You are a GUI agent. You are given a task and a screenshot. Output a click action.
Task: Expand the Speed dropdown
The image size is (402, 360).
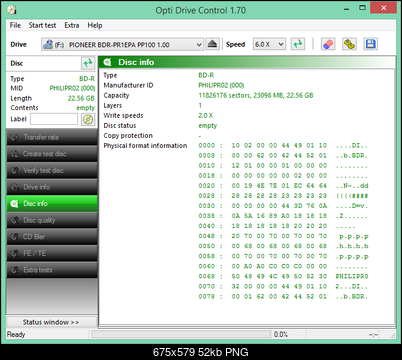[x=269, y=44]
